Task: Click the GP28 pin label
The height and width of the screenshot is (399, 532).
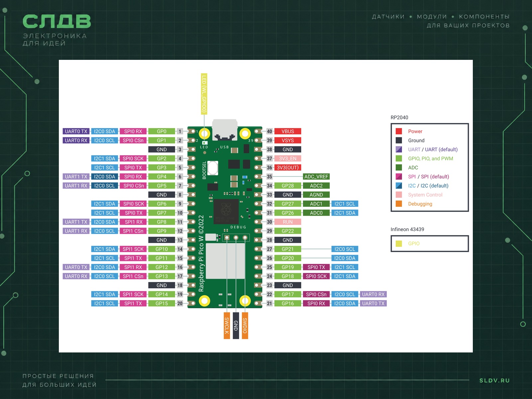Action: coord(288,186)
